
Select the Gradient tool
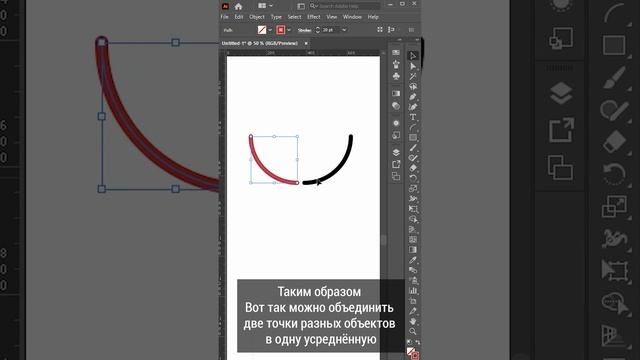(413, 250)
